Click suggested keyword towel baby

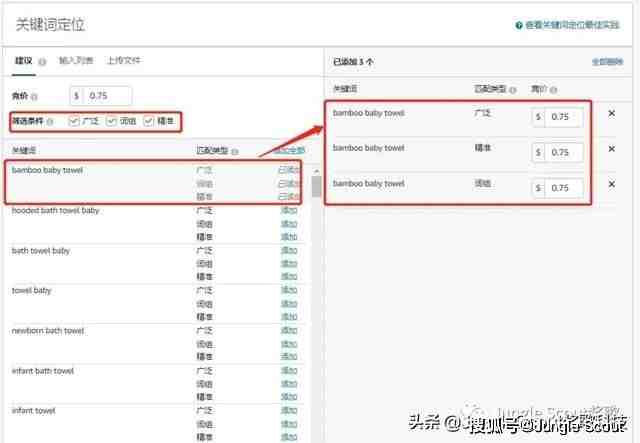pyautogui.click(x=31, y=291)
